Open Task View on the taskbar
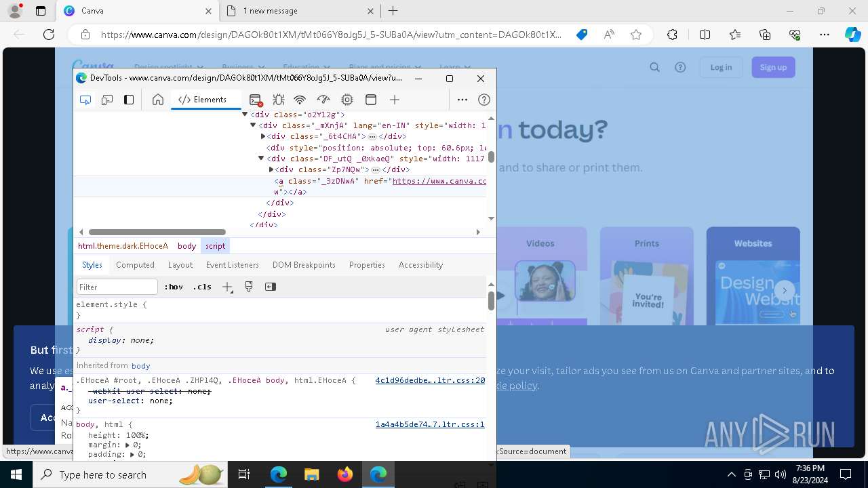868x488 pixels. coord(244,474)
